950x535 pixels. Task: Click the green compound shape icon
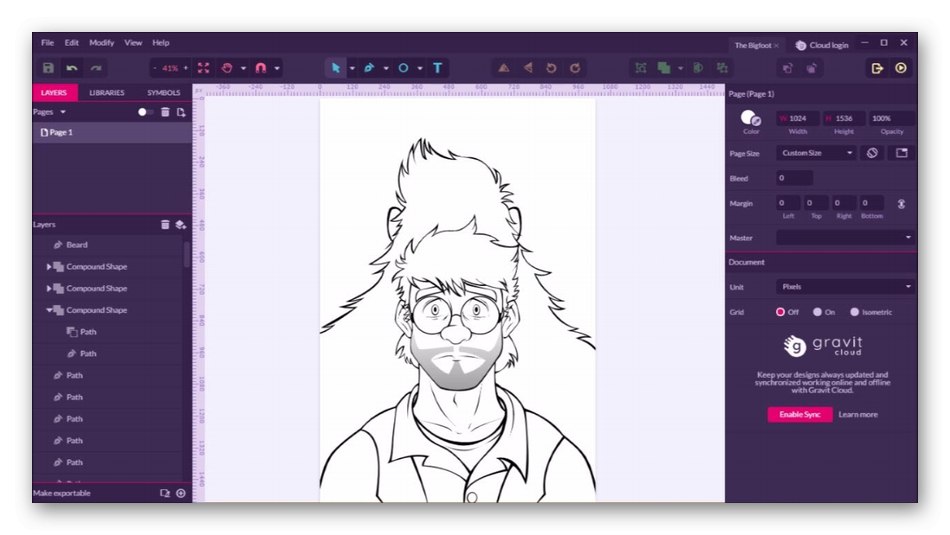[x=664, y=68]
